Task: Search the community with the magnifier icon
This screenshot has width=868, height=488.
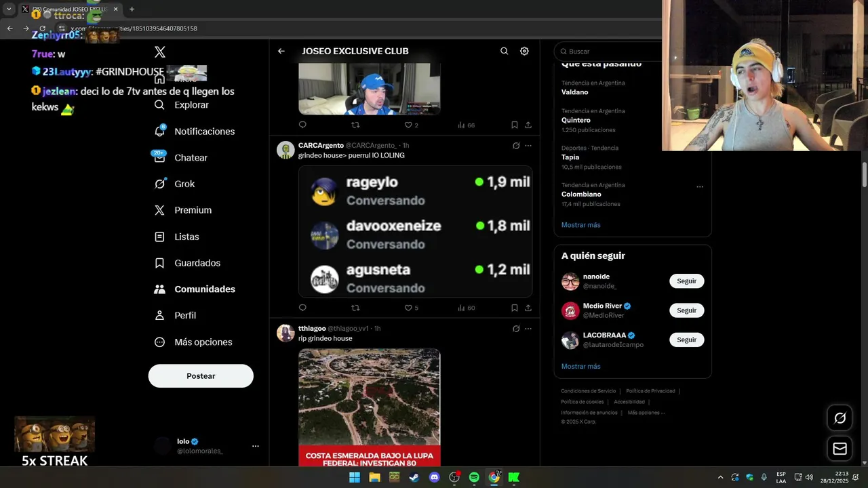Action: coord(504,51)
